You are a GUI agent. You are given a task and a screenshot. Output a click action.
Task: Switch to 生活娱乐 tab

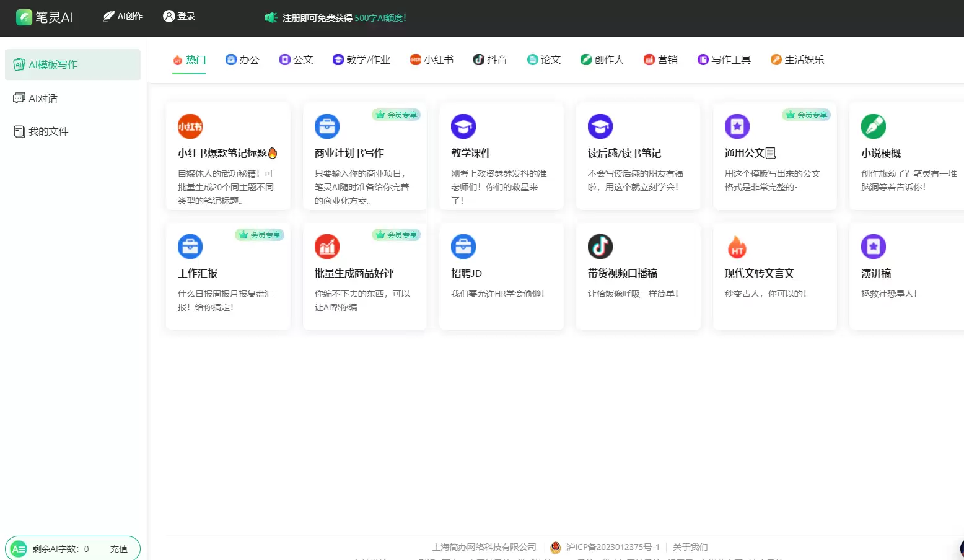797,59
